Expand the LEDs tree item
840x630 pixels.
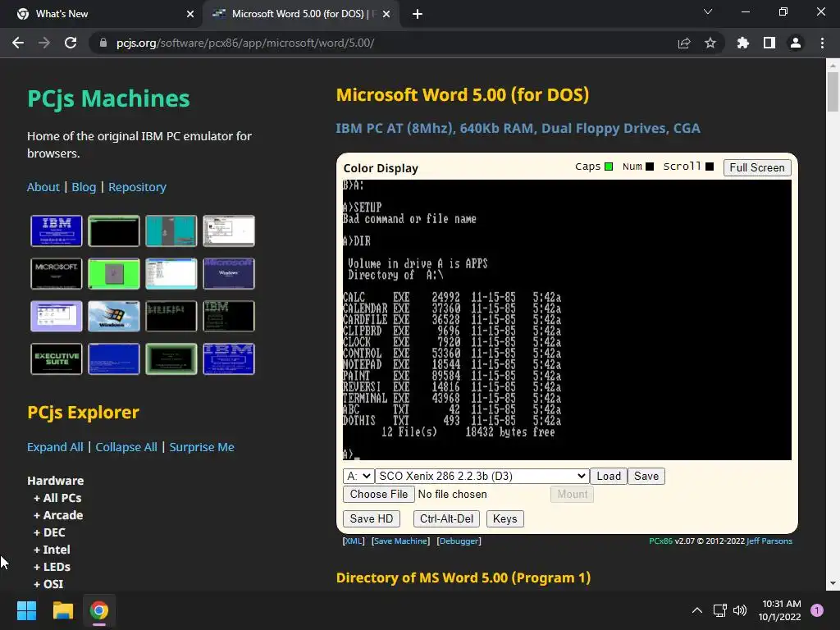pyautogui.click(x=52, y=566)
